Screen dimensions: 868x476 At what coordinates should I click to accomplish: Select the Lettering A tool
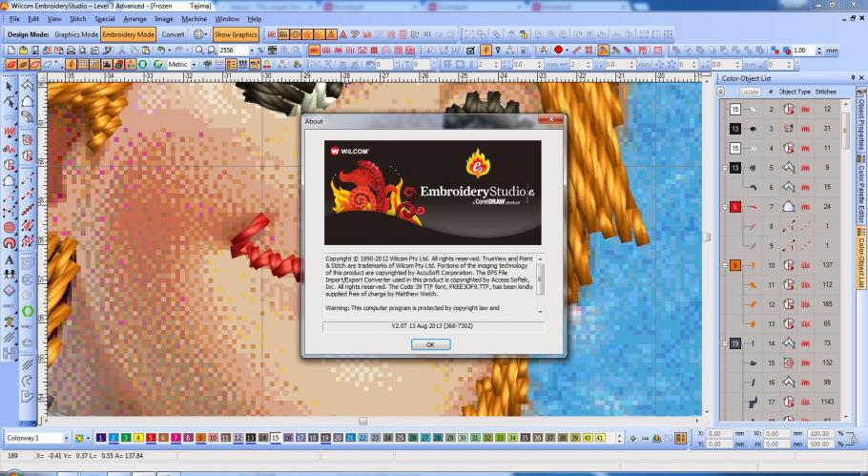click(x=10, y=259)
